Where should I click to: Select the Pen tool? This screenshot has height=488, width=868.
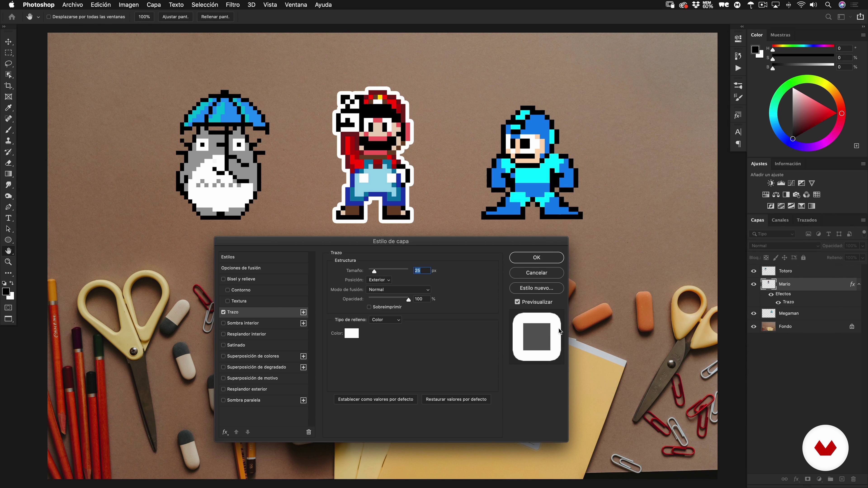click(x=8, y=207)
